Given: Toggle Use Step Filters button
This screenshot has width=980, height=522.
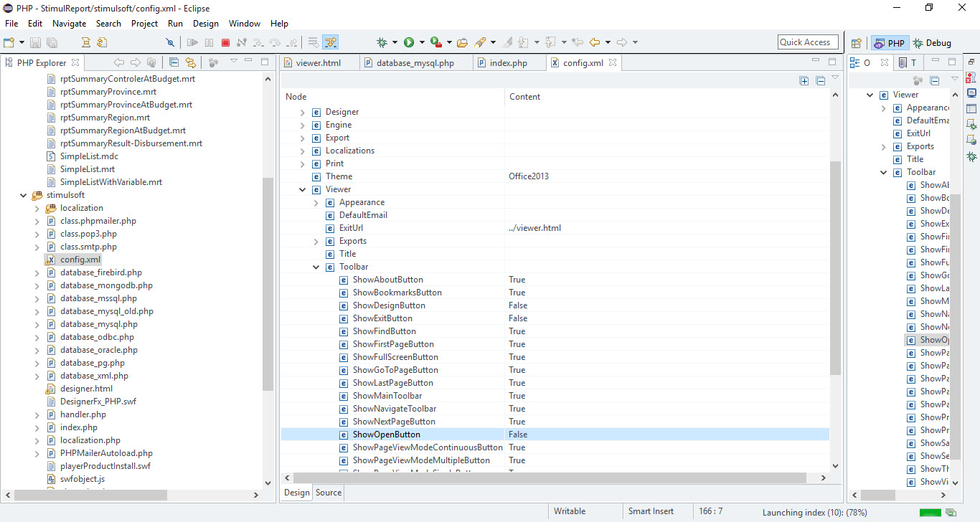Looking at the screenshot, I should [x=330, y=42].
